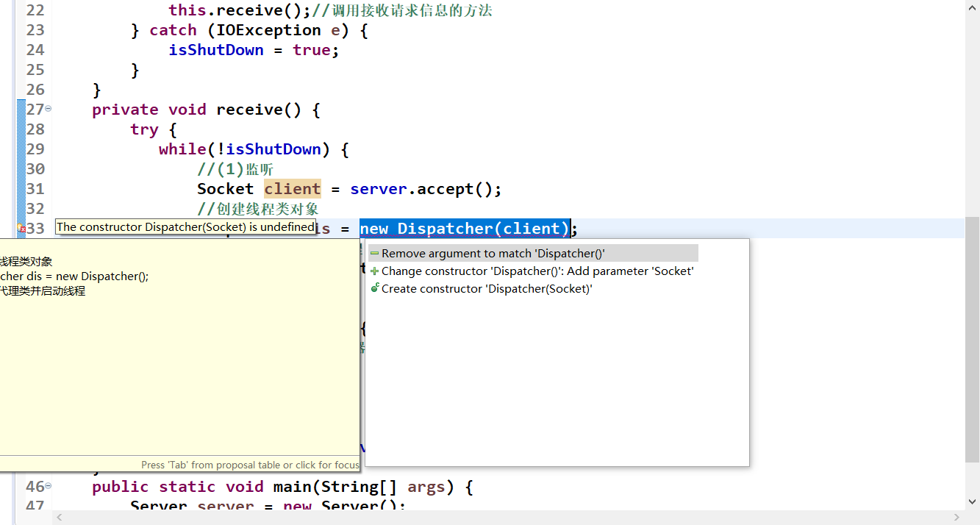Click line number 46 in the gutter
This screenshot has width=980, height=525.
pos(35,487)
